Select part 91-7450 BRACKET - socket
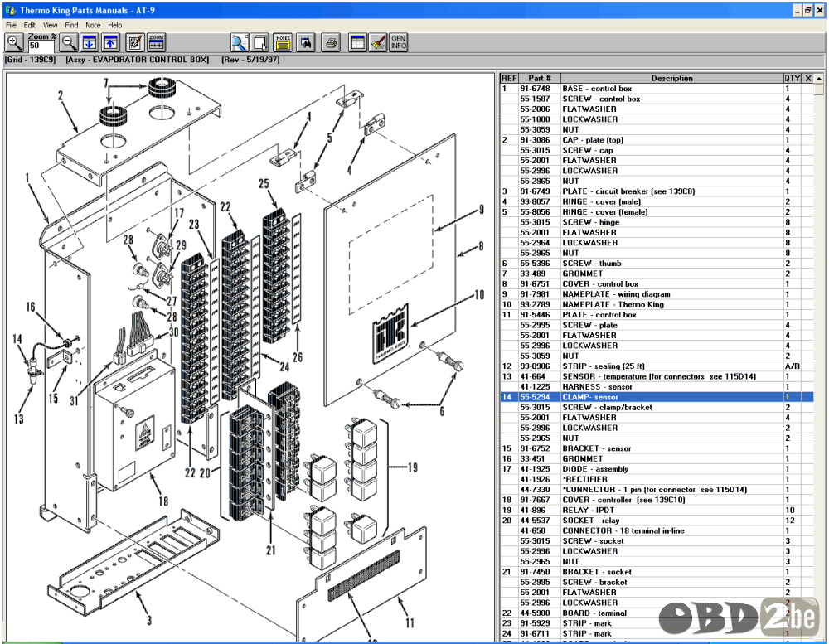This screenshot has width=829, height=644. click(657, 572)
